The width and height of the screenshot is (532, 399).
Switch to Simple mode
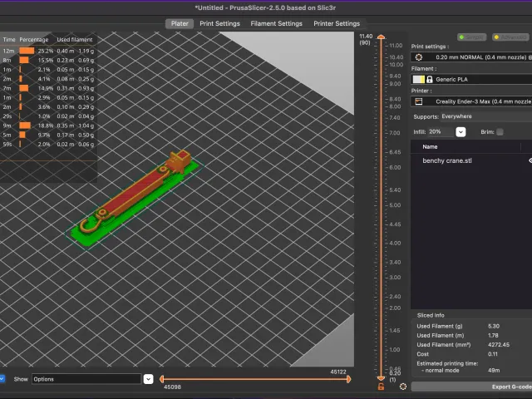pos(471,37)
